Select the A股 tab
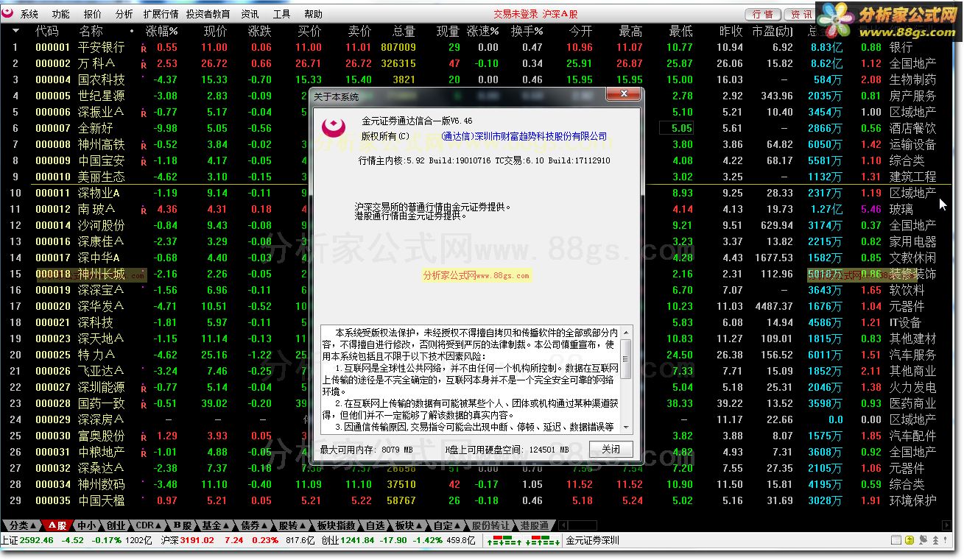This screenshot has height=560, width=964. pos(57,525)
